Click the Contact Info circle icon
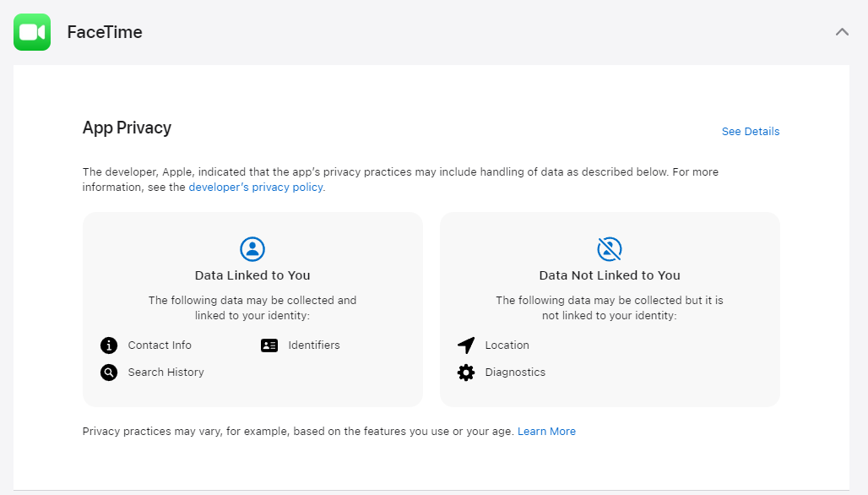Screen dimensions: 868x495 (x=109, y=345)
